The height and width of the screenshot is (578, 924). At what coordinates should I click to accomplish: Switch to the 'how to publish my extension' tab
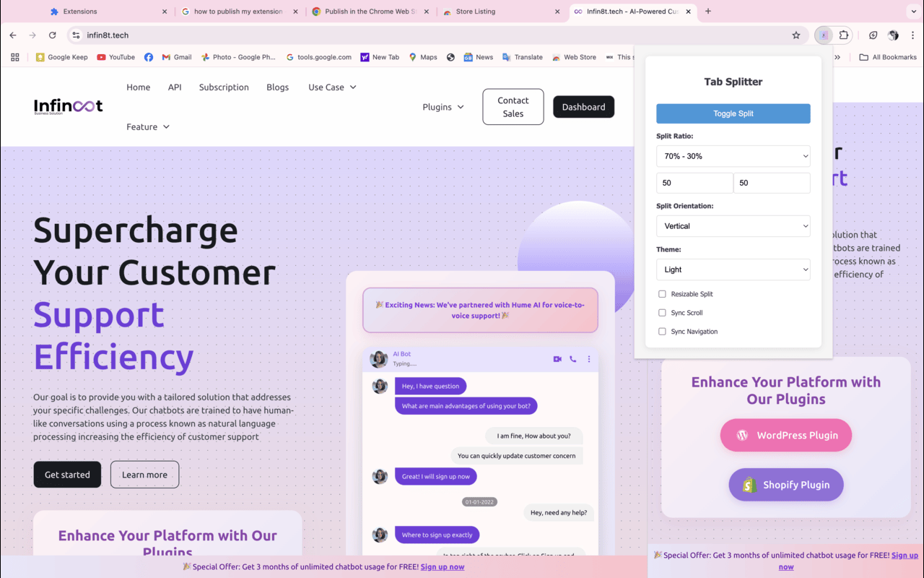(238, 12)
